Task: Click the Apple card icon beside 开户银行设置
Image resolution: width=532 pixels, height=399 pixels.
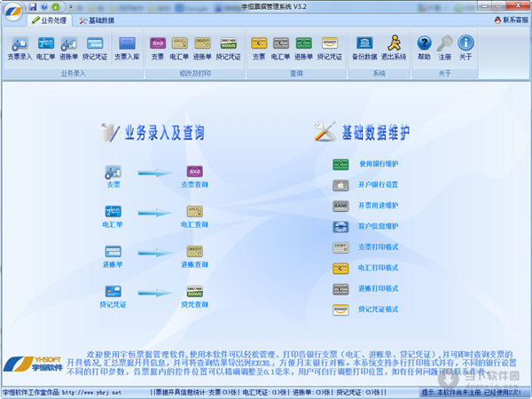Action: pyautogui.click(x=340, y=185)
